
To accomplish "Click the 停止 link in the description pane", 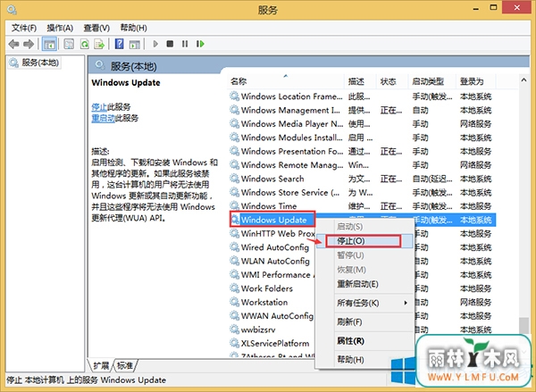I will tap(99, 107).
